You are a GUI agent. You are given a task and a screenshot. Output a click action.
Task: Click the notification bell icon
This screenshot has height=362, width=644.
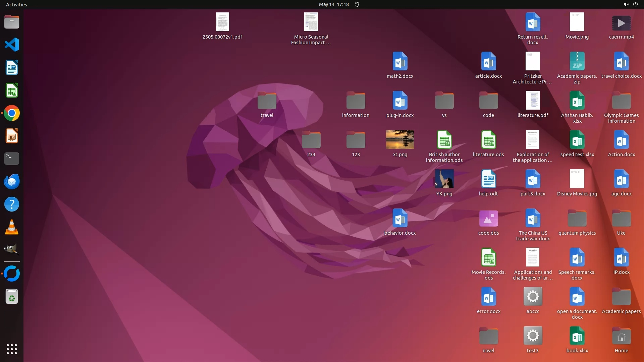357,4
